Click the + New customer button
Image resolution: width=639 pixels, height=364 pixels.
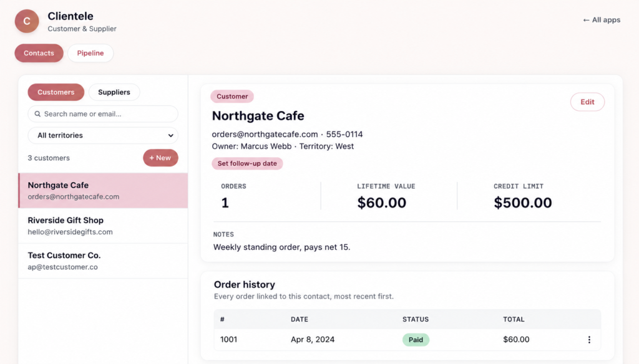coord(160,158)
